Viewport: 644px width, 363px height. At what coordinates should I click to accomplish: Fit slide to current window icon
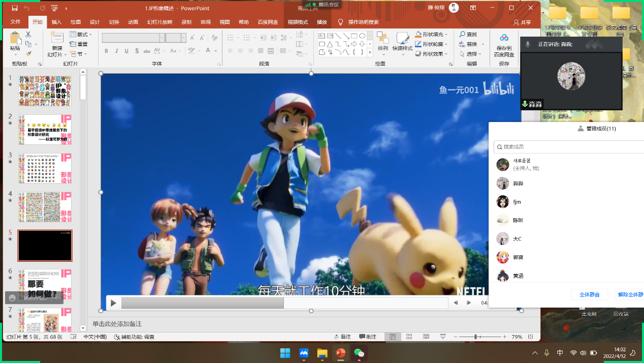click(531, 337)
